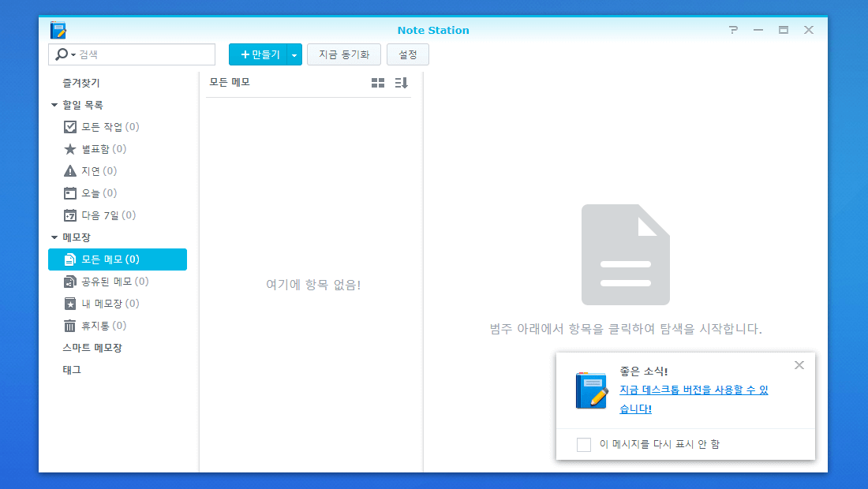Screen dimensions: 868x489
Task: Switch to grid view for the note list
Action: pyautogui.click(x=378, y=83)
